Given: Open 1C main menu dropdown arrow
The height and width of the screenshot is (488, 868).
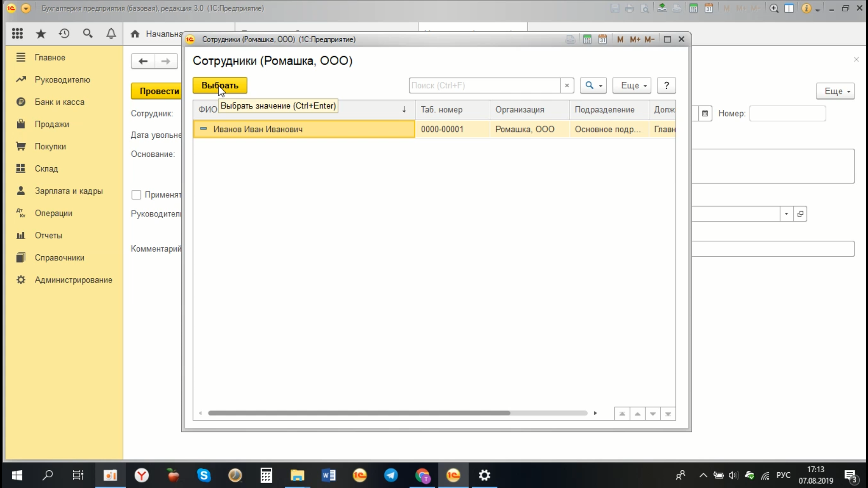Looking at the screenshot, I should tap(26, 8).
